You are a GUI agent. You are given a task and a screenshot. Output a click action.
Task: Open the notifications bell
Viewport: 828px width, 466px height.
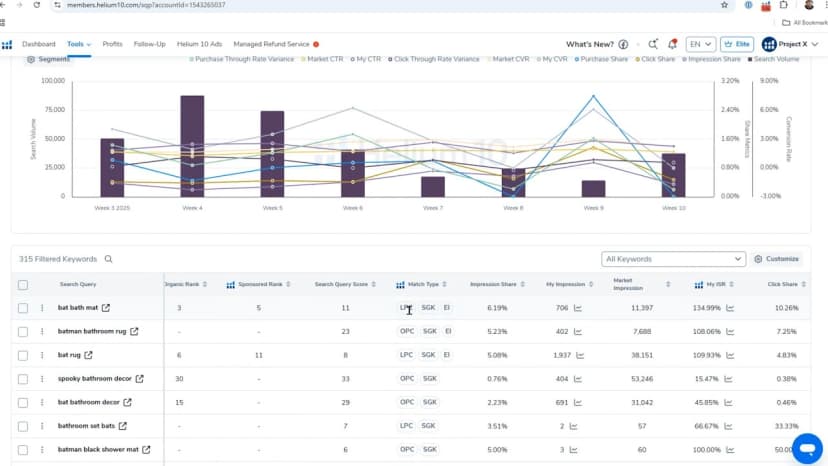(x=672, y=44)
